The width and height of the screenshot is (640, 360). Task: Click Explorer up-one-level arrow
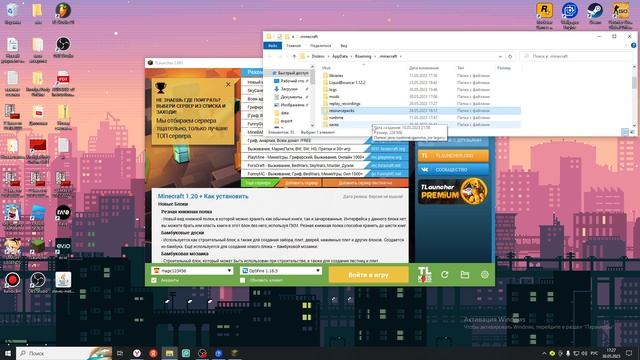[294, 56]
